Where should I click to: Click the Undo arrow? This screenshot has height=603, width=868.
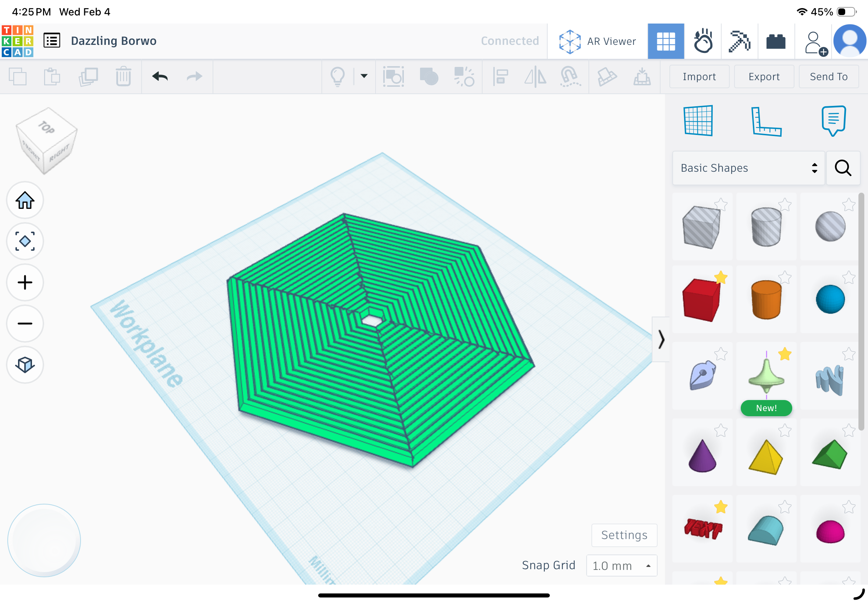(x=160, y=77)
